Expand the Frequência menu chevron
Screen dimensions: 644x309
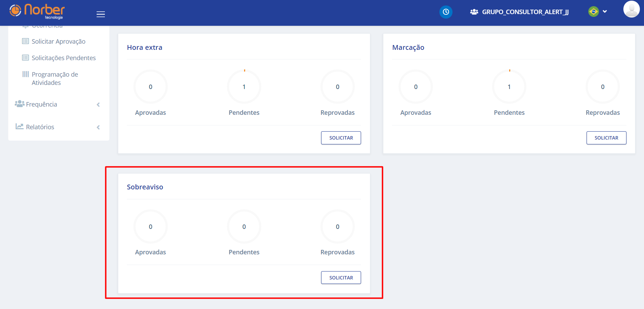pyautogui.click(x=98, y=104)
